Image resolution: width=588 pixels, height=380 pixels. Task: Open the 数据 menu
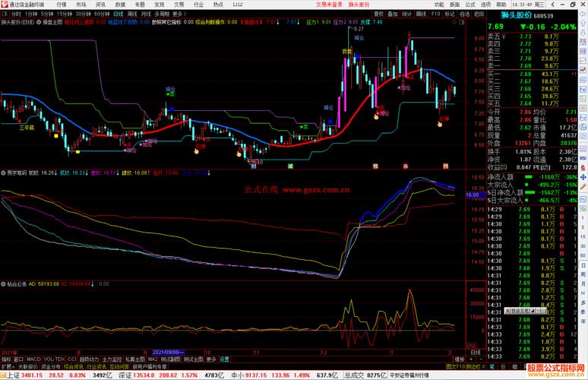point(120,5)
